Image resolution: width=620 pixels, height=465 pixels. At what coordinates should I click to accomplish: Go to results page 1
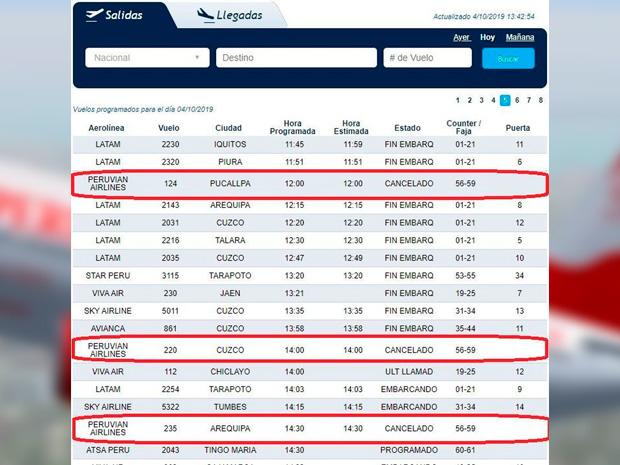tap(457, 100)
